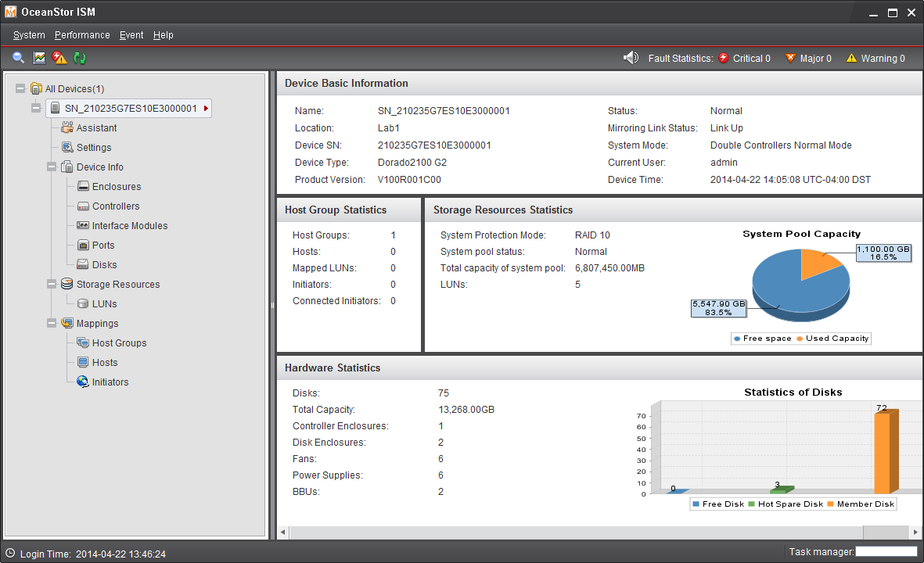The image size is (924, 563).
Task: Click the Storage Resources database icon
Action: pyautogui.click(x=67, y=284)
